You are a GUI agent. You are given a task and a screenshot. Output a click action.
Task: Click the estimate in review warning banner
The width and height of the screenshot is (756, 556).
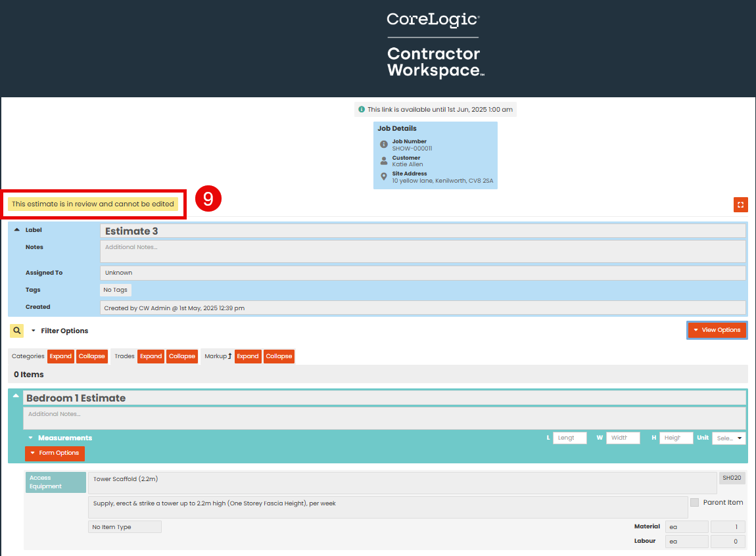coord(93,204)
